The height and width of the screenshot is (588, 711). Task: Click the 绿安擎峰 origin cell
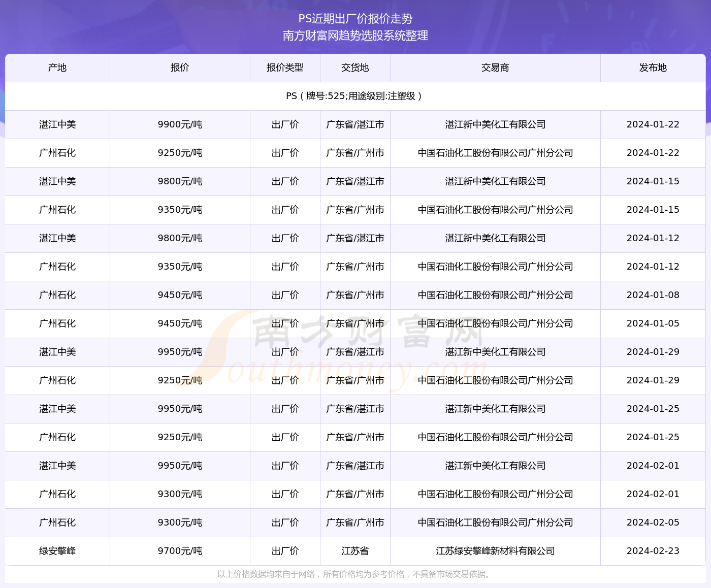tap(57, 551)
